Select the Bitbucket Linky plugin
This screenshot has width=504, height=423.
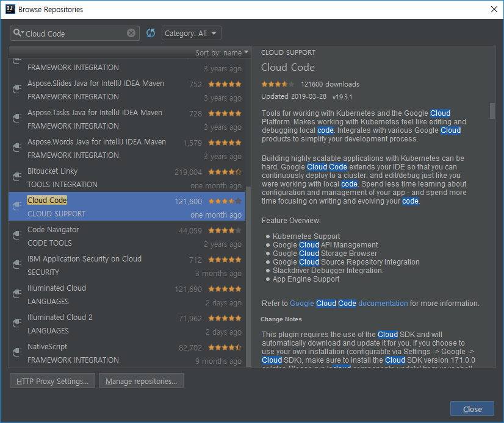[x=52, y=171]
